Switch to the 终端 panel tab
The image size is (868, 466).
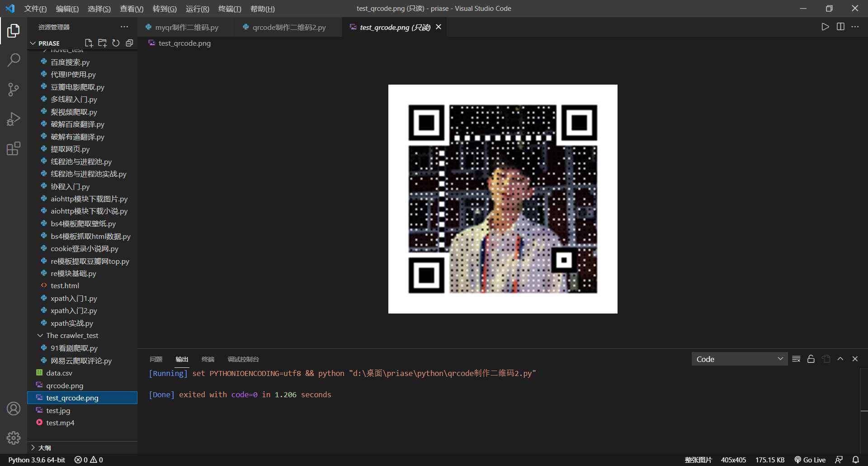tap(208, 359)
